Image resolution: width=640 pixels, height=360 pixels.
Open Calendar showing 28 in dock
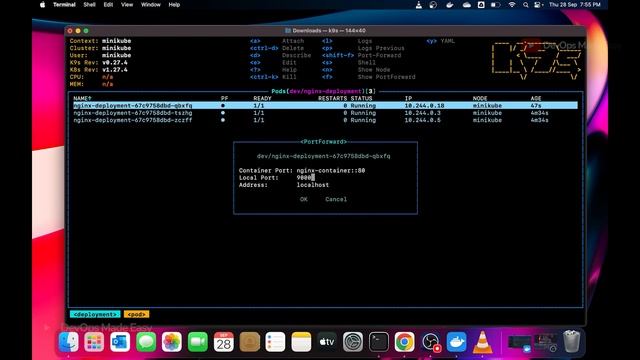click(224, 342)
